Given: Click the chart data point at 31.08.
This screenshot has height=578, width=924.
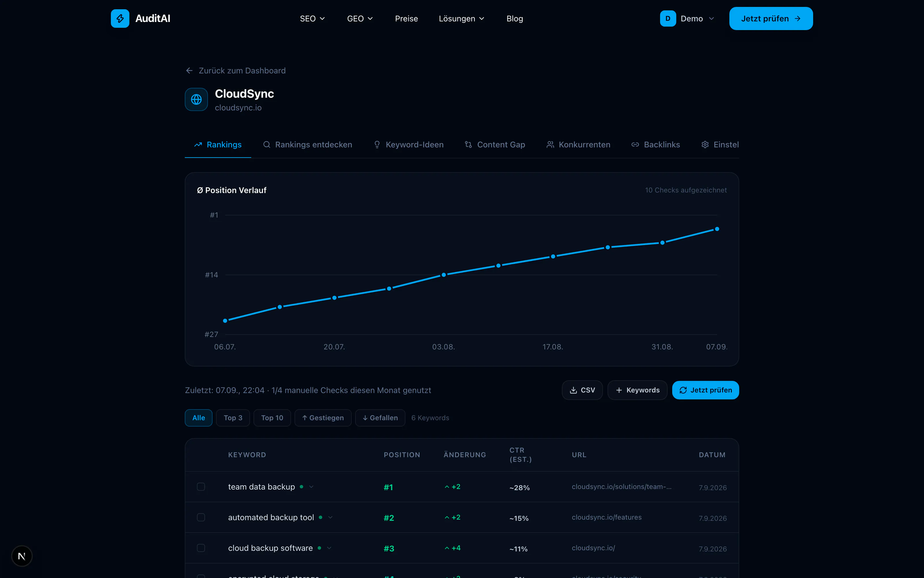Looking at the screenshot, I should pos(662,243).
